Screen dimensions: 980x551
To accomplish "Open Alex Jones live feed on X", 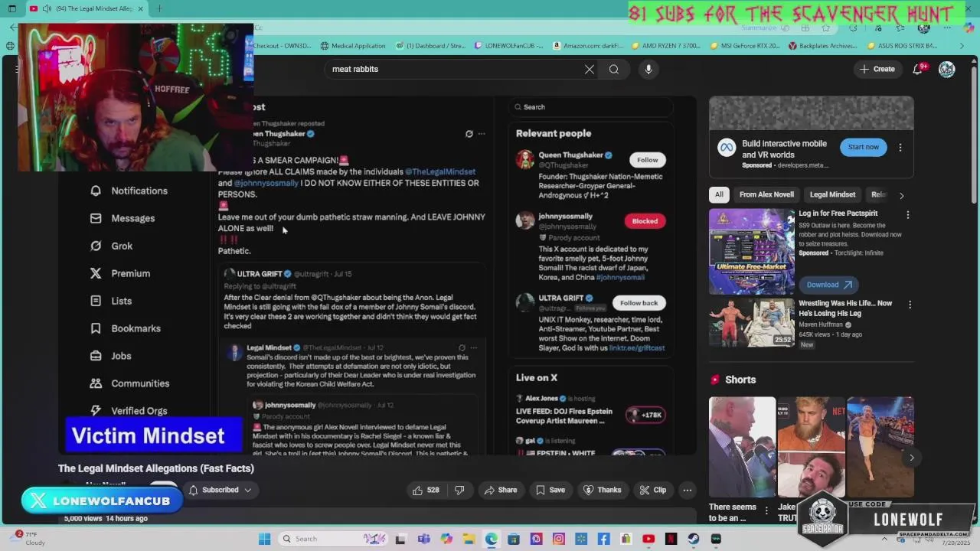I will click(x=590, y=411).
